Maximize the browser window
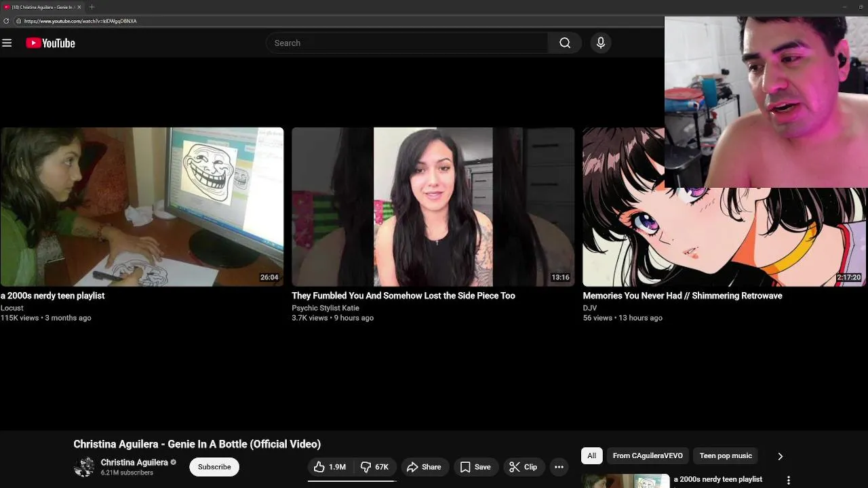 [860, 7]
